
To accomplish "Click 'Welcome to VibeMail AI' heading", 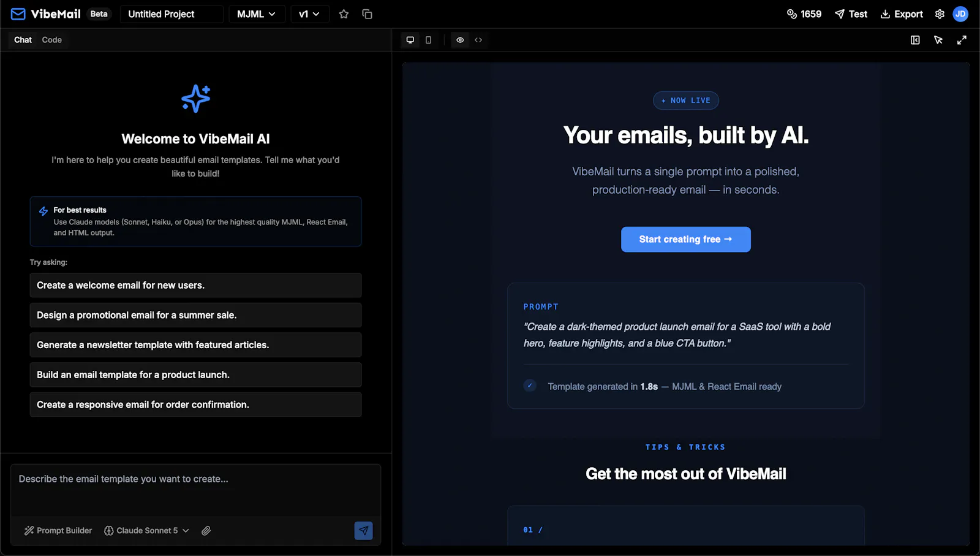I will (196, 139).
